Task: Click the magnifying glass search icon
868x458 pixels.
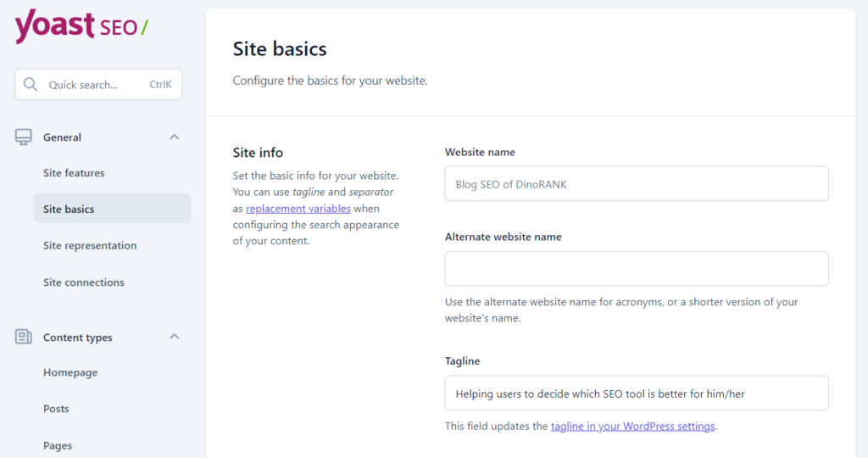Action: pyautogui.click(x=31, y=84)
